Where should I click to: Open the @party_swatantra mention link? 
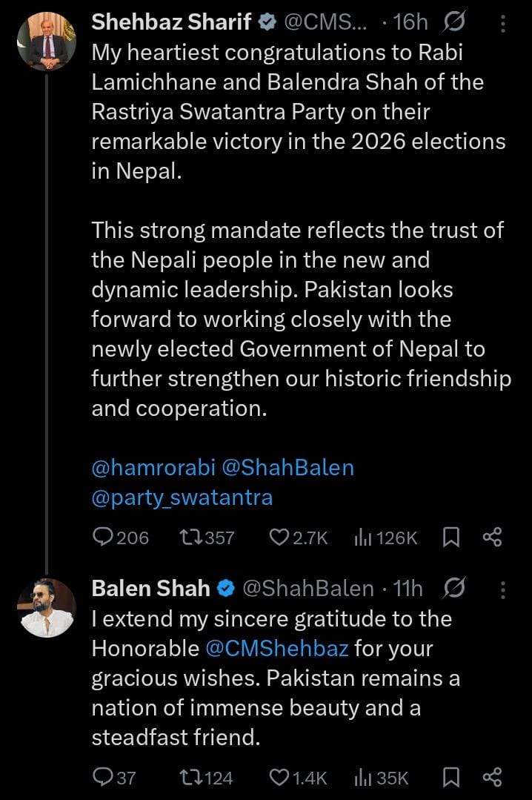[x=182, y=497]
